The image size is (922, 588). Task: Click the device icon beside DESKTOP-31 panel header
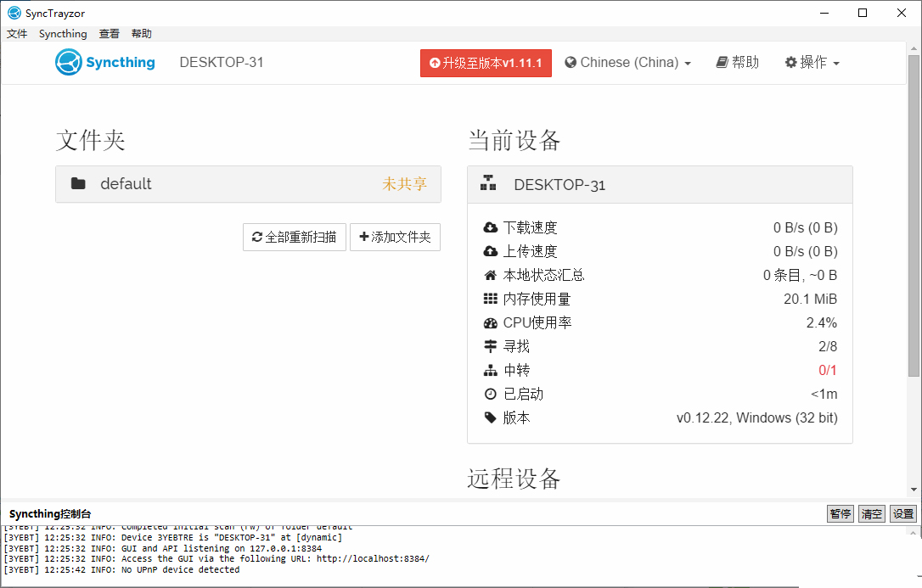click(x=488, y=182)
